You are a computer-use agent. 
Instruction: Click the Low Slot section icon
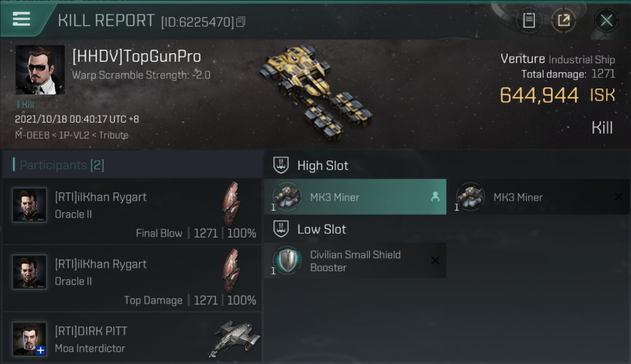pos(281,229)
